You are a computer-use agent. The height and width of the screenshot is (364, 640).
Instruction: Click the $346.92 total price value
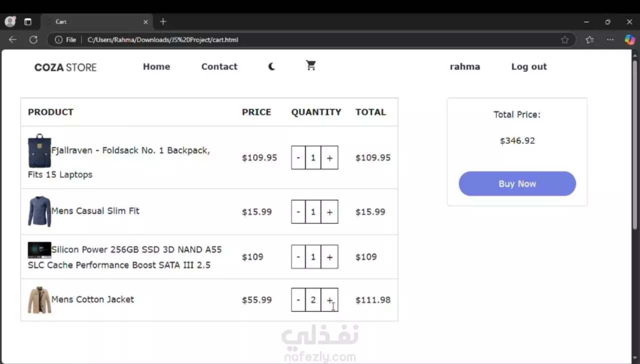pyautogui.click(x=517, y=140)
